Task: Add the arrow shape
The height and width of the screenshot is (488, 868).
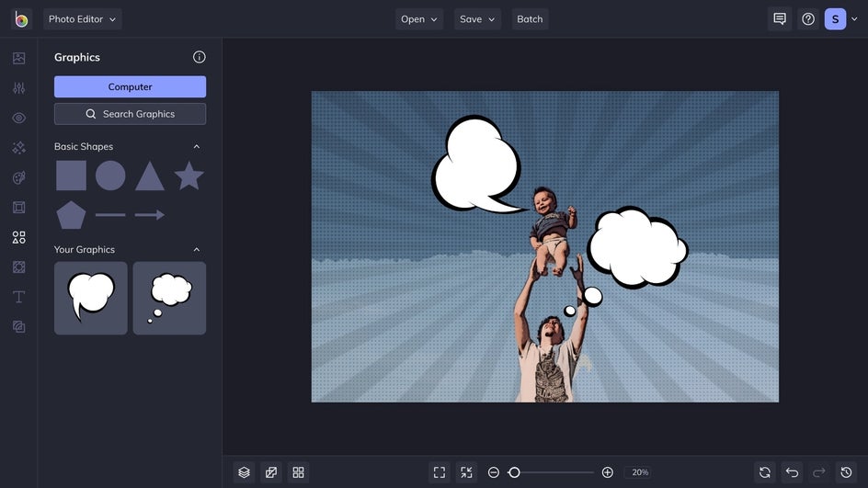Action: pos(150,215)
